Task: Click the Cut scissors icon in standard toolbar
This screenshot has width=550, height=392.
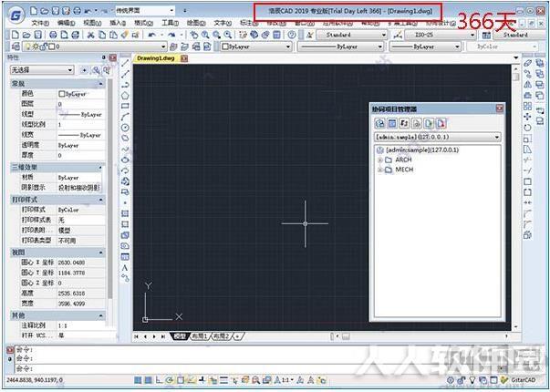Action: pyautogui.click(x=91, y=35)
